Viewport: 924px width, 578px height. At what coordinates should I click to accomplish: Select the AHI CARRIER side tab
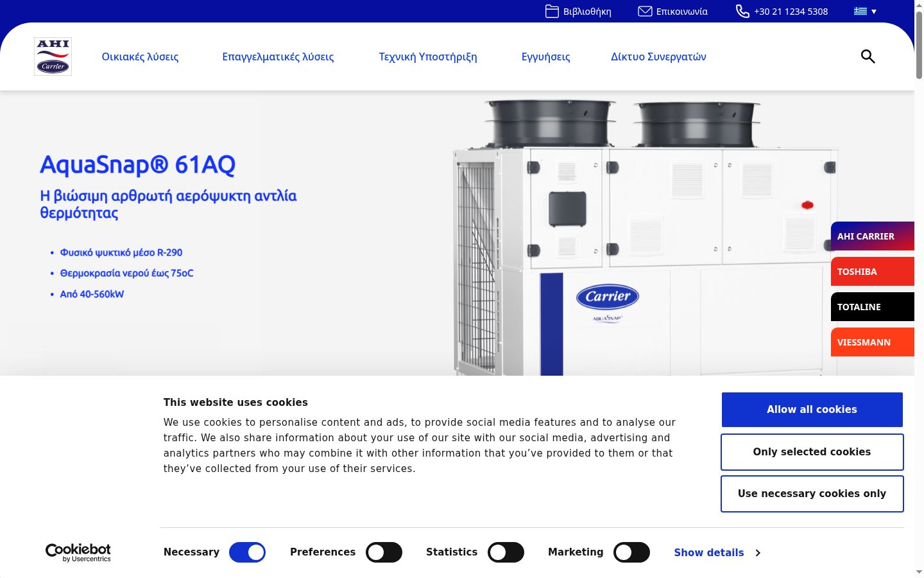coord(873,236)
